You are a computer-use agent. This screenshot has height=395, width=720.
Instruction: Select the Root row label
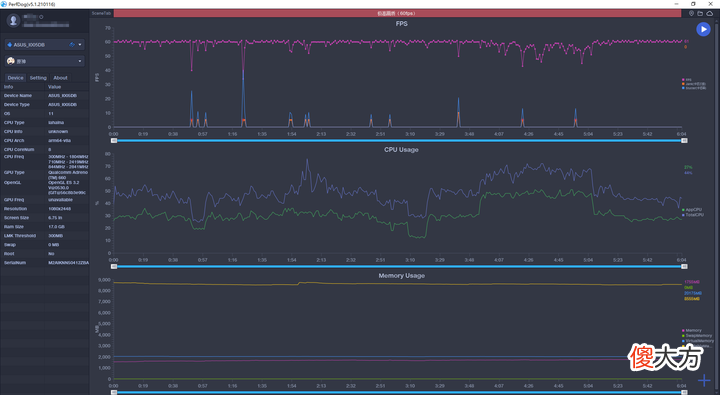(9, 254)
